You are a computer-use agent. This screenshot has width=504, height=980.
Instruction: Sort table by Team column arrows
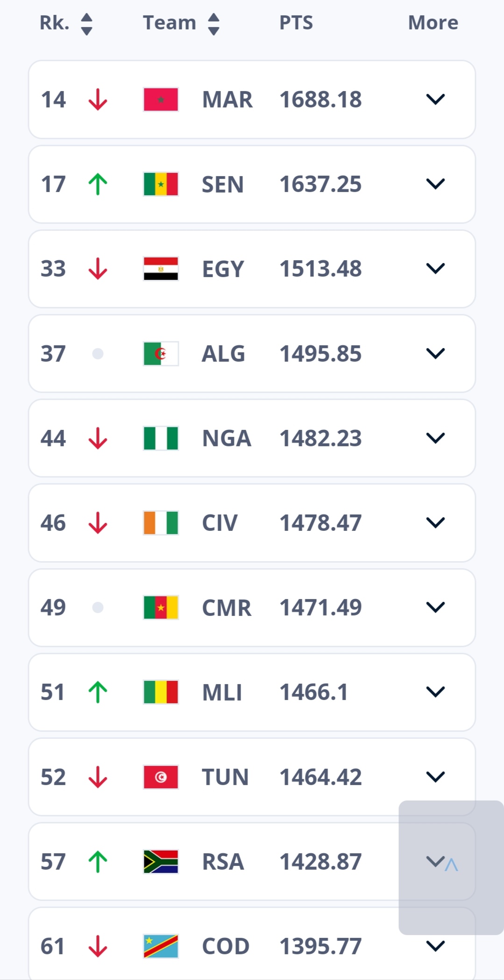coord(213,24)
